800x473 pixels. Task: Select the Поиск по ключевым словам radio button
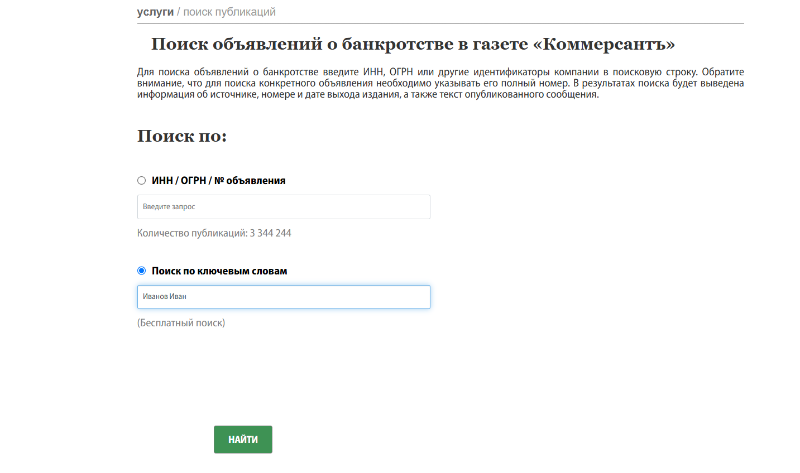click(141, 271)
